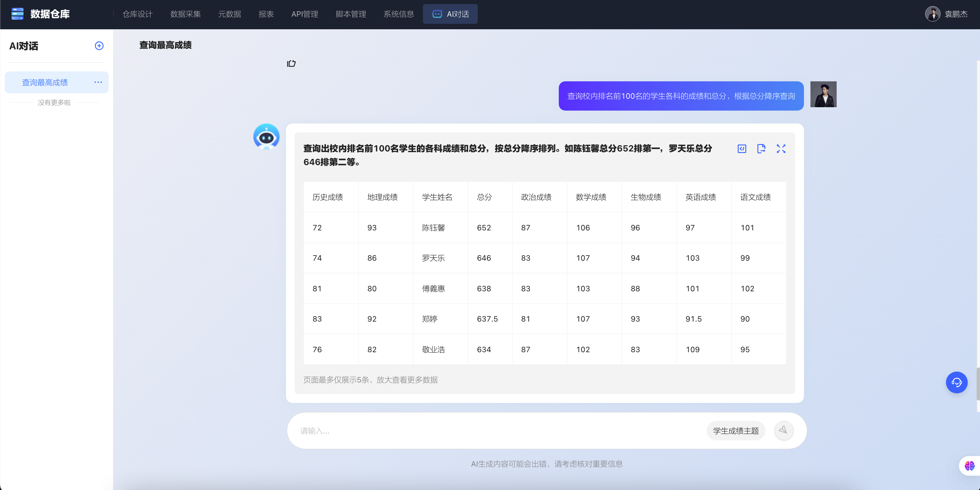Click the thumbs-up like icon

point(291,64)
